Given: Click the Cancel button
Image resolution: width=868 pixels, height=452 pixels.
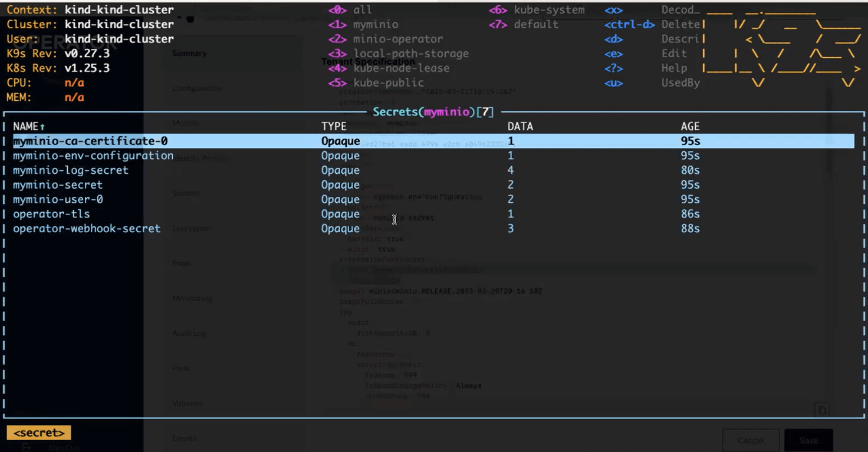Looking at the screenshot, I should click(x=751, y=440).
